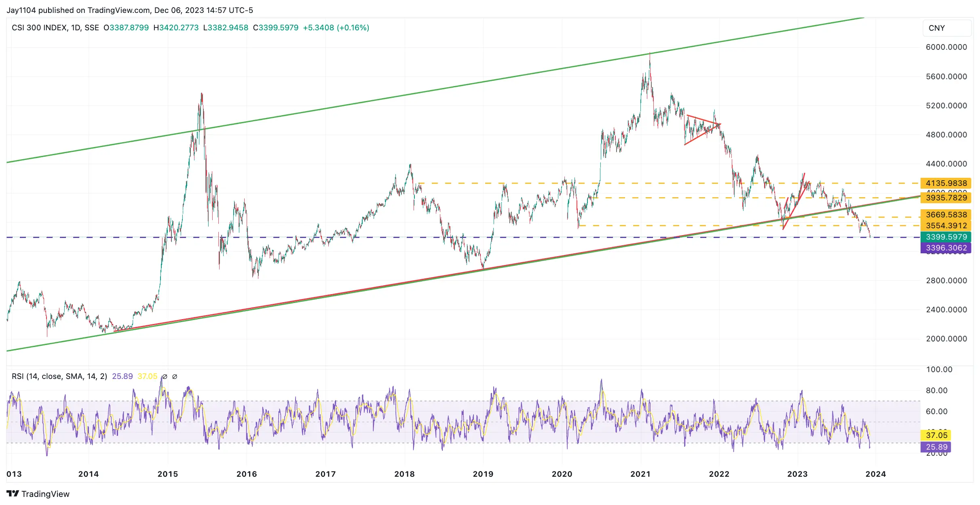Click the 2023 time axis label

click(798, 474)
